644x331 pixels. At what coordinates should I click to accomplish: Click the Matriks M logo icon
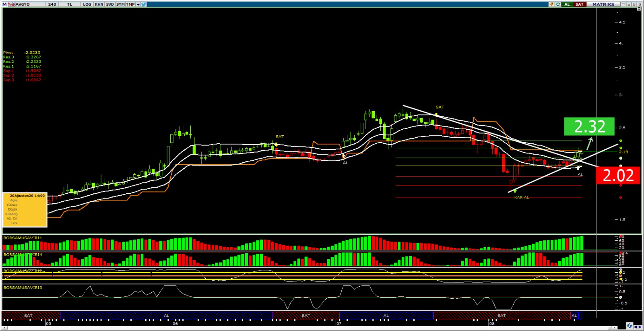(x=4, y=4)
